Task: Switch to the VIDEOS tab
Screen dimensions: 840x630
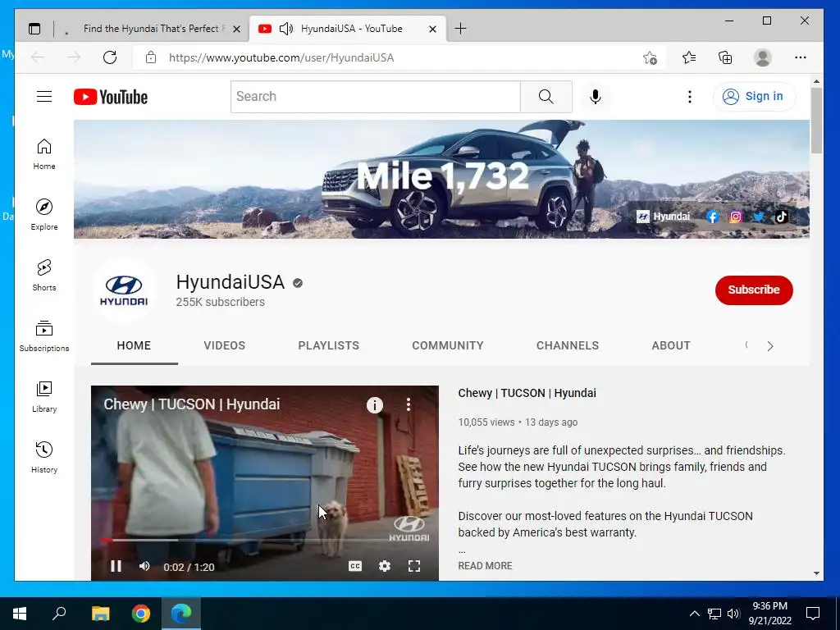Action: coord(225,345)
